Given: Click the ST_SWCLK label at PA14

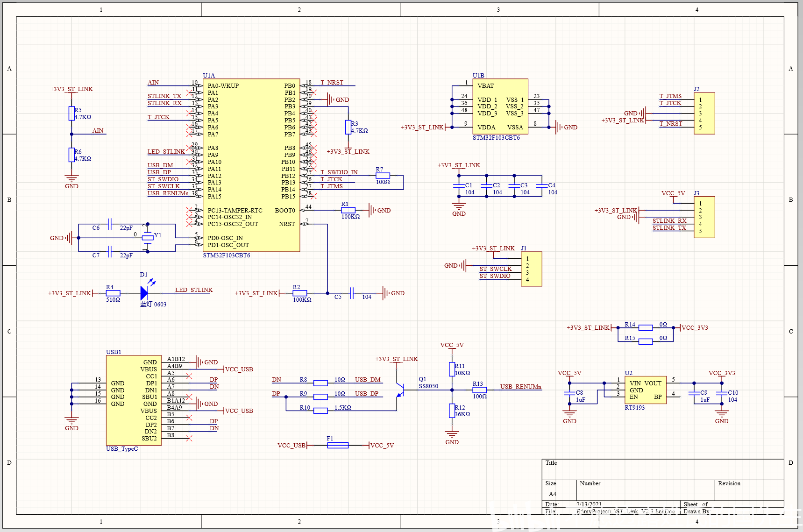Looking at the screenshot, I should click(163, 186).
